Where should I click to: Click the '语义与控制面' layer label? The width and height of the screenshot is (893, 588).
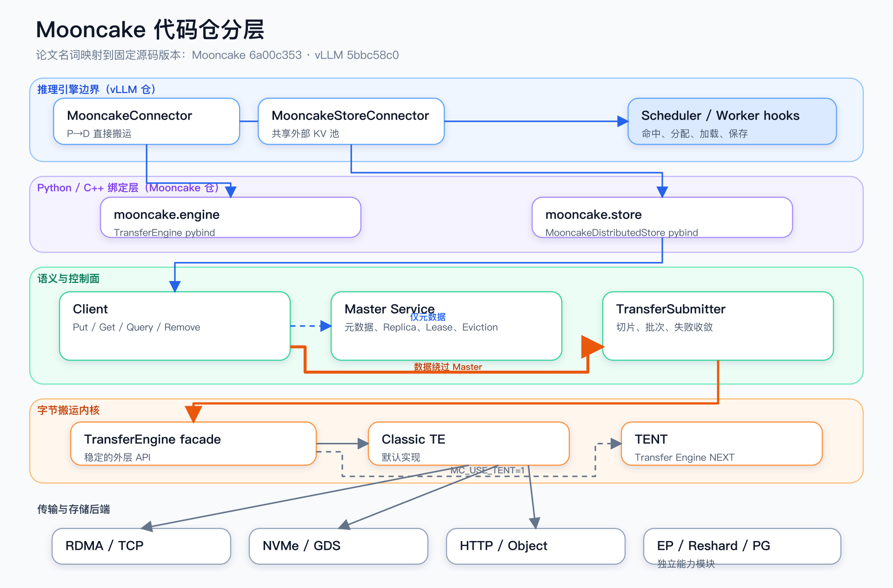pos(68,279)
